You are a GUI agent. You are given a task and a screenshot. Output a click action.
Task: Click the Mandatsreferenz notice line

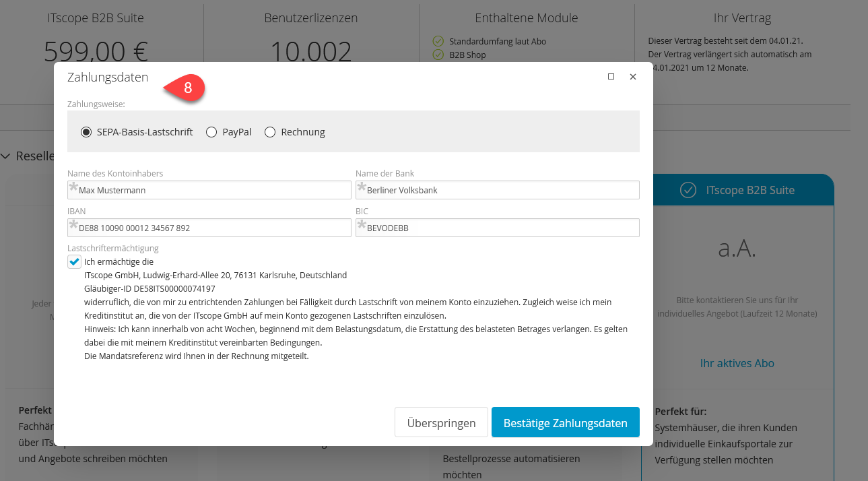point(196,356)
